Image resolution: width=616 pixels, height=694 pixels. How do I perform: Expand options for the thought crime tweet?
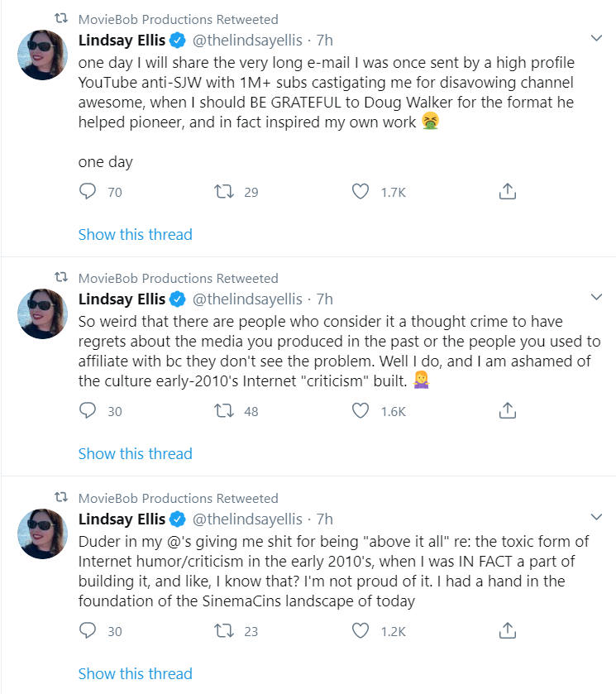(x=596, y=297)
